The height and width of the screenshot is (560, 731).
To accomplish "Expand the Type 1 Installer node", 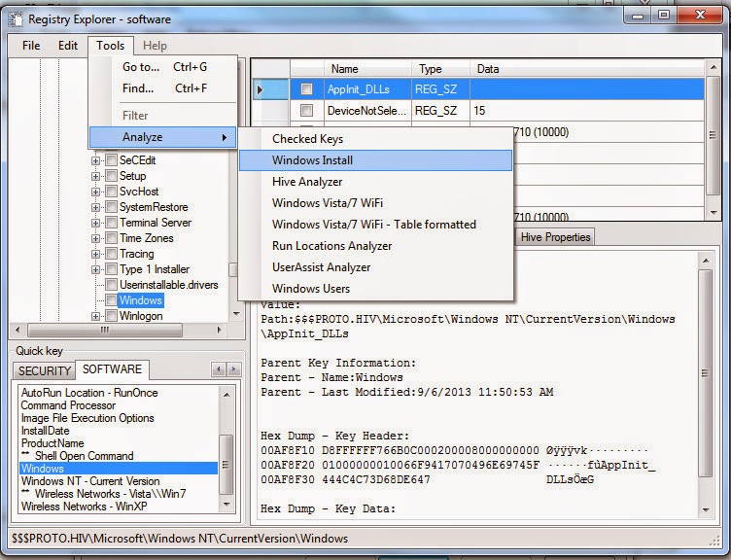I will (x=95, y=269).
